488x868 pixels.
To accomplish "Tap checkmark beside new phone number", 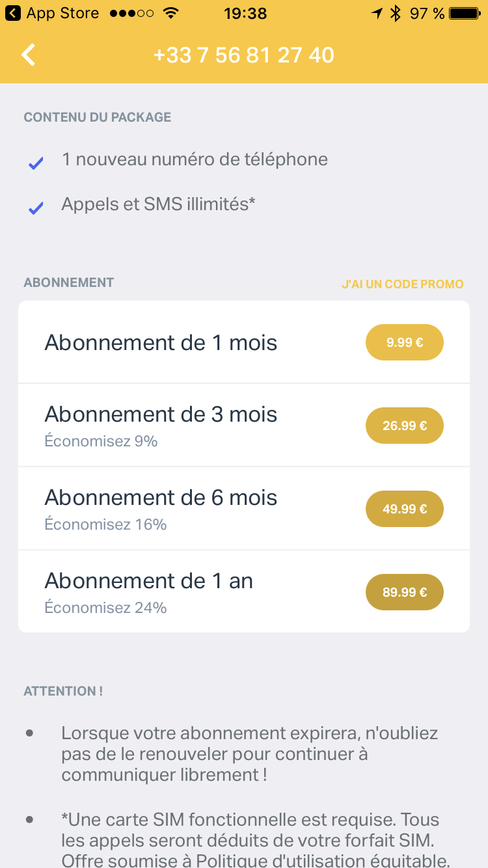I will point(36,163).
